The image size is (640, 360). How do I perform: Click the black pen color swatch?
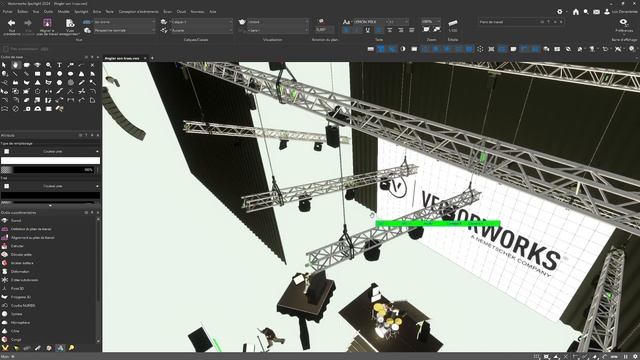50,196
